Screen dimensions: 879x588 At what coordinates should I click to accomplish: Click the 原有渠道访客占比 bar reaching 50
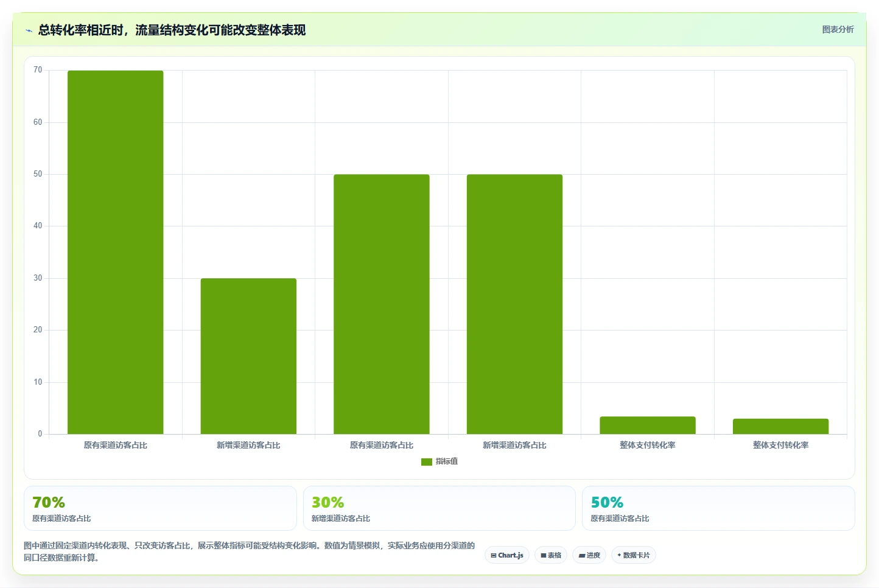pyautogui.click(x=382, y=304)
